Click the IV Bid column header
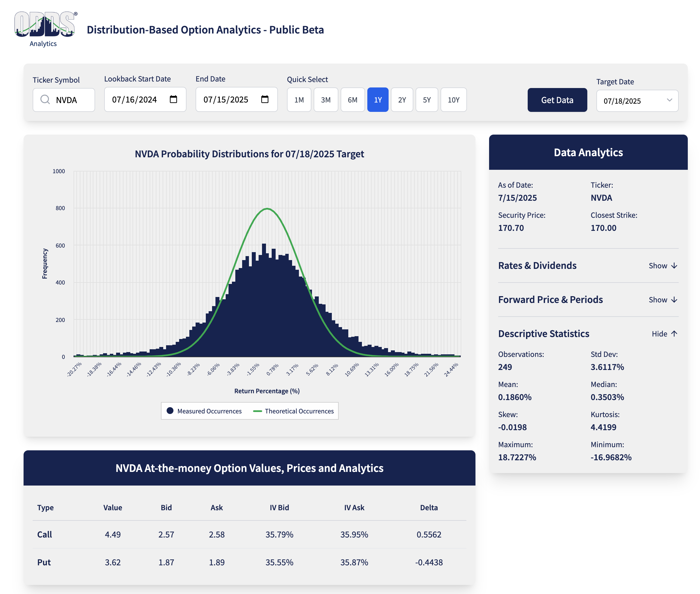 click(279, 507)
